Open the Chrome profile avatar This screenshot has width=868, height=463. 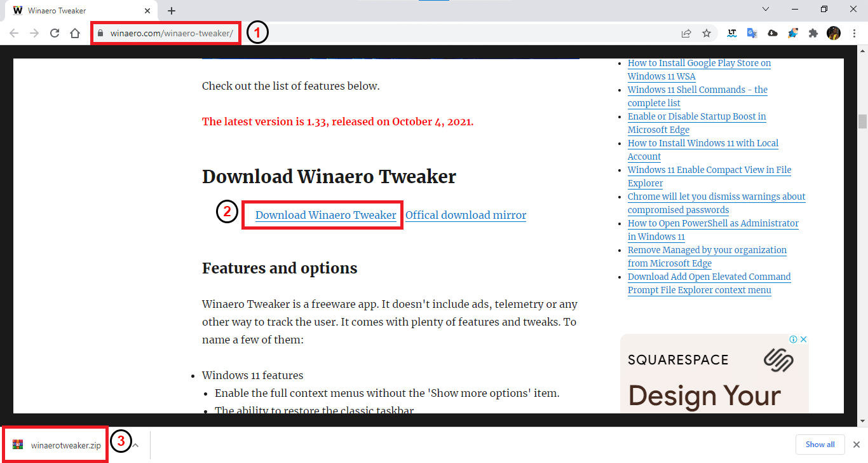coord(834,33)
